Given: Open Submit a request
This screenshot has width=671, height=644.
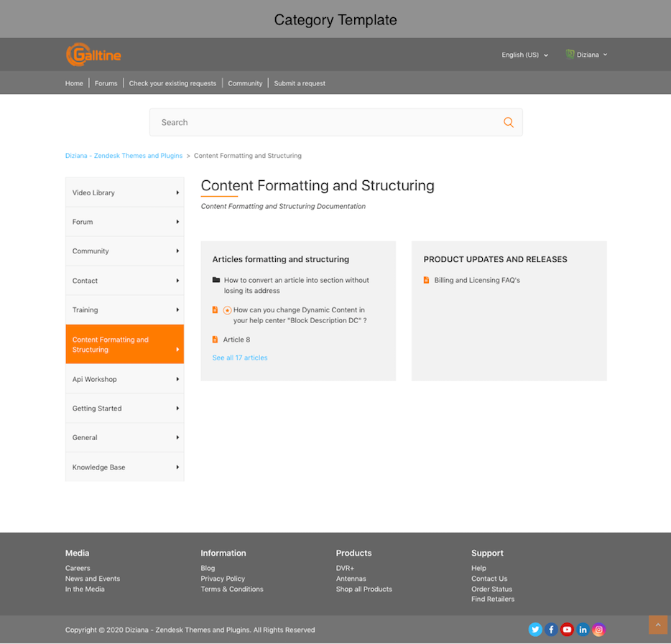Looking at the screenshot, I should pyautogui.click(x=300, y=83).
